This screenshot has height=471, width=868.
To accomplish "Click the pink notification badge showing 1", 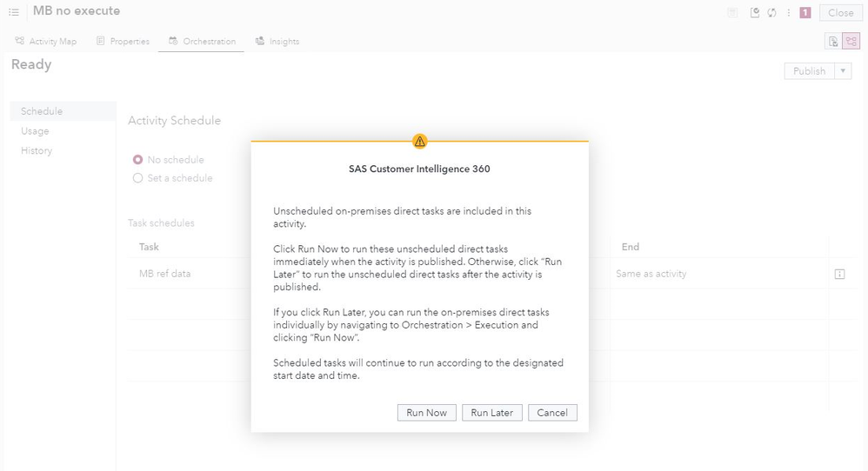I will [x=805, y=13].
